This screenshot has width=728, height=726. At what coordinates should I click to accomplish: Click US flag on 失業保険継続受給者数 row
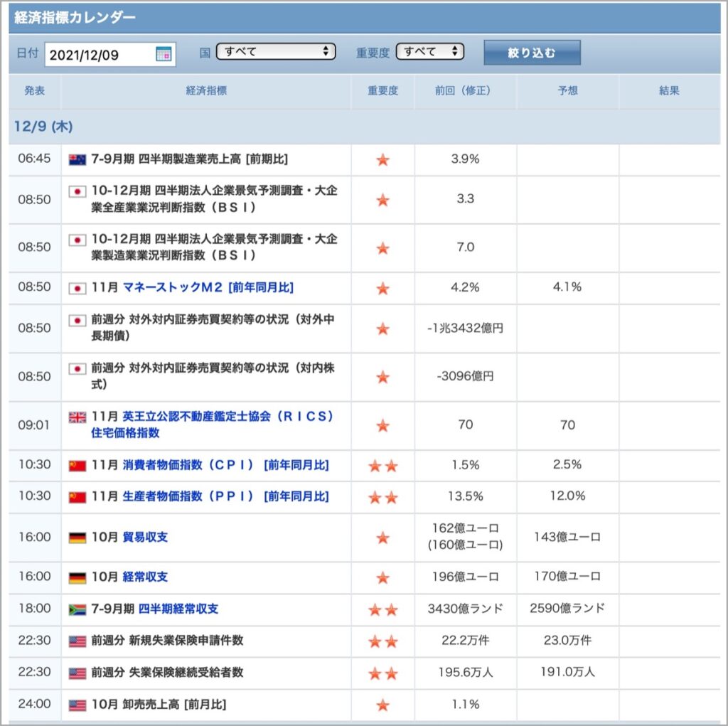(77, 673)
